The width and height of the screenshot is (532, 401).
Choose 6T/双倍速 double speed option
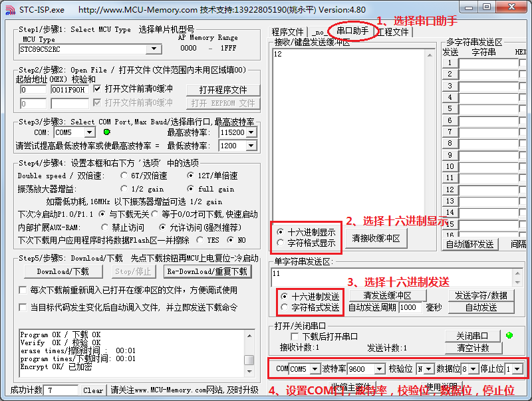coord(124,176)
